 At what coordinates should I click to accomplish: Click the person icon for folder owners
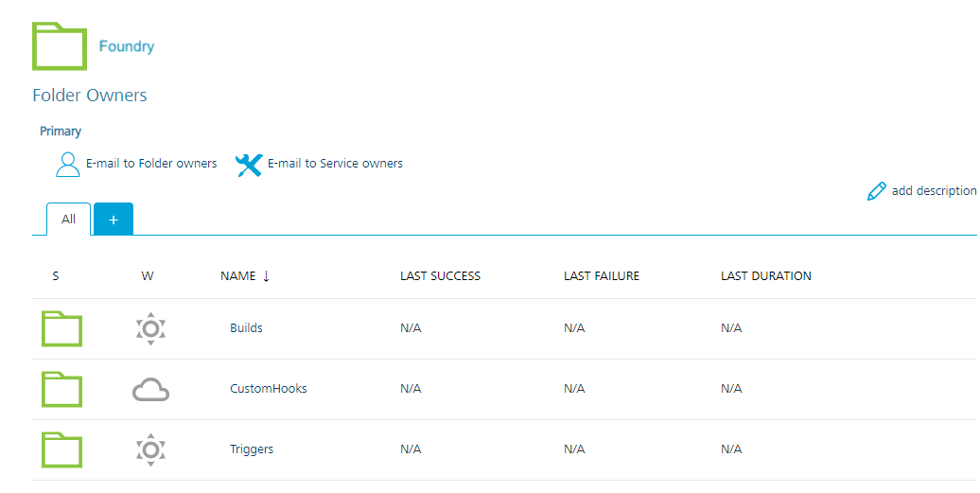(x=68, y=165)
